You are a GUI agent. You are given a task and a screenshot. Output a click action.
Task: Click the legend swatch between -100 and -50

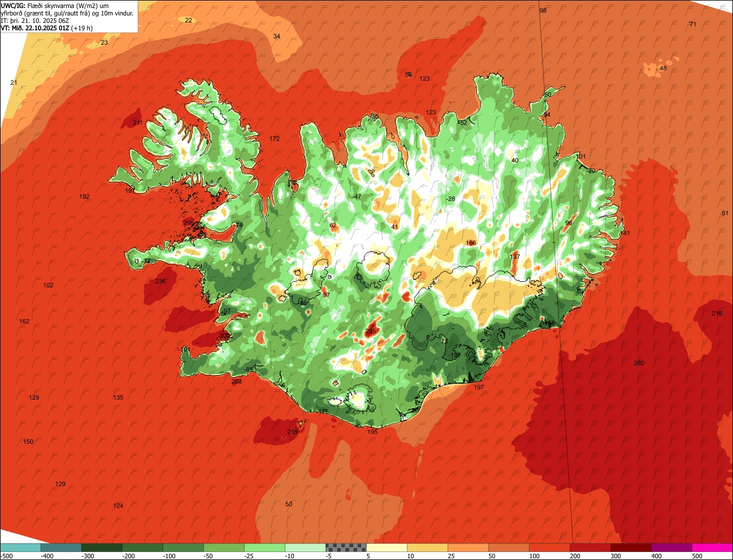pos(183,547)
